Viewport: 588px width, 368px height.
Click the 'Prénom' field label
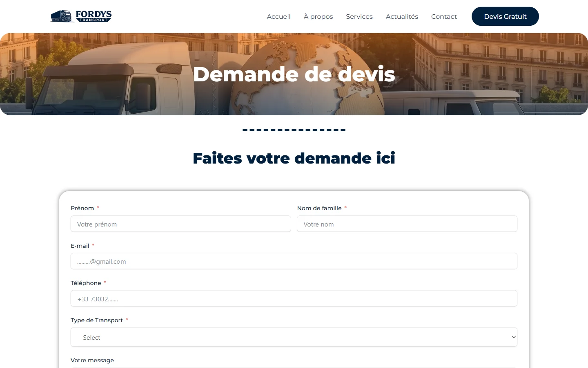click(82, 208)
